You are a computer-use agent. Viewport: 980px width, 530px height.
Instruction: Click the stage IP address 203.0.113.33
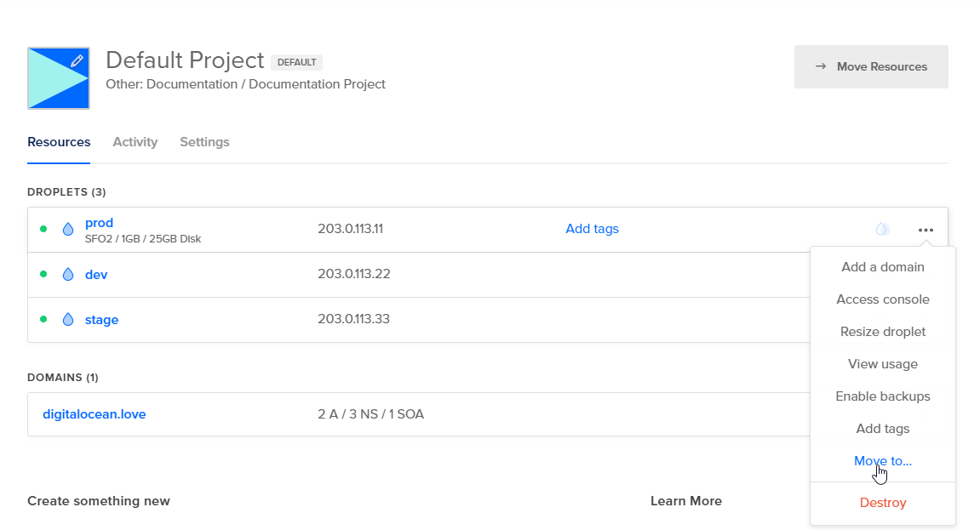tap(353, 319)
